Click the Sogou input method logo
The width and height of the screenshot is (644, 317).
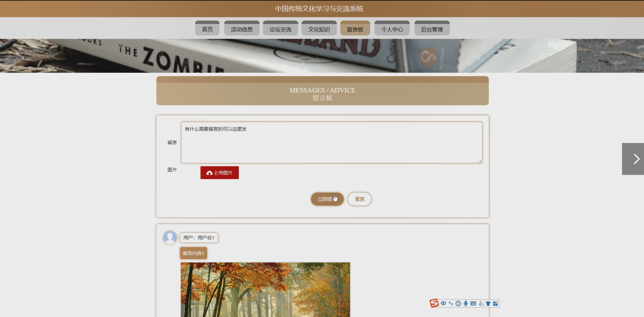434,303
